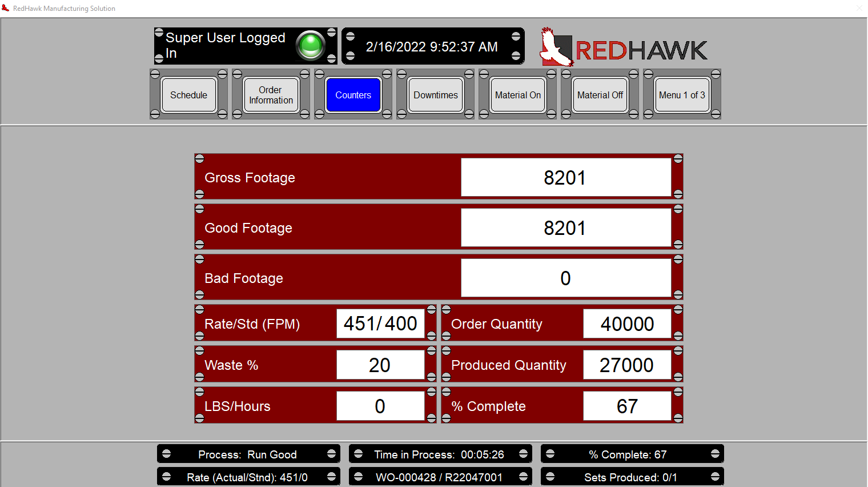Click the Downtimes button
Screen dimensions: 868x487
pos(435,95)
